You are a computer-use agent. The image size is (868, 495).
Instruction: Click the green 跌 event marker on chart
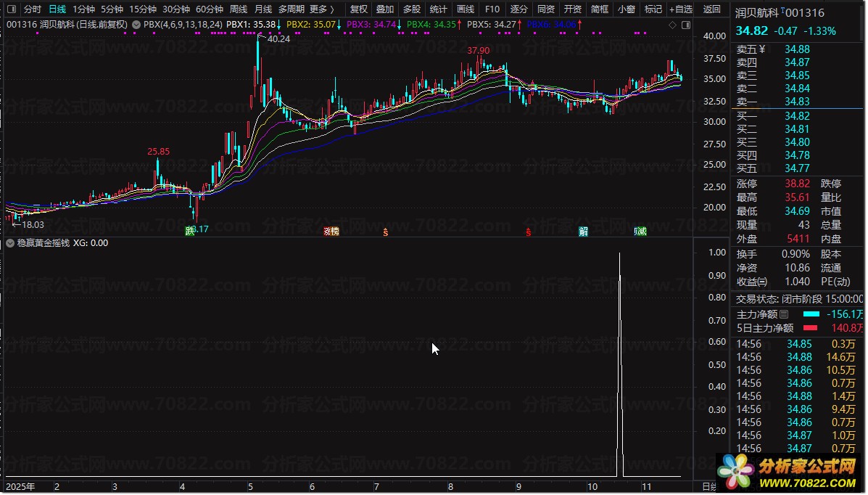[190, 231]
